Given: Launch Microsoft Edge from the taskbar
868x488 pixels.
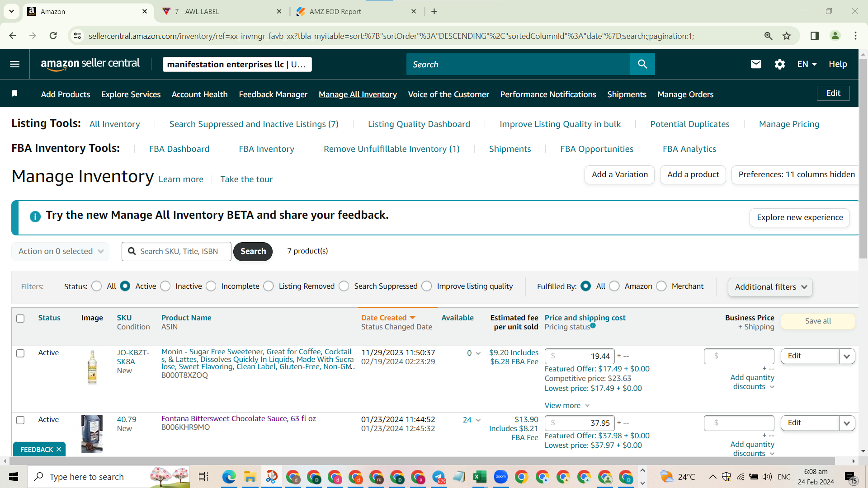Looking at the screenshot, I should [x=229, y=477].
